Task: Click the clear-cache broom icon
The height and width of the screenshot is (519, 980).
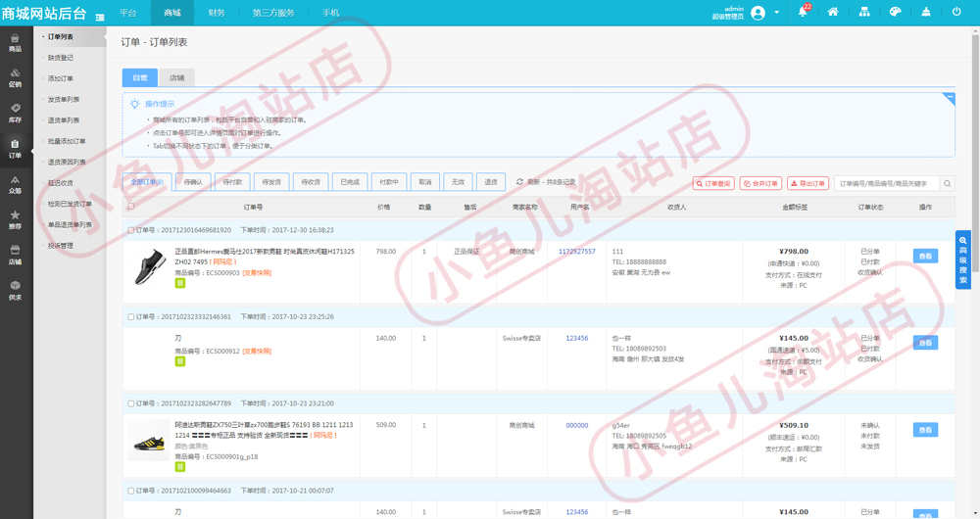Action: [x=926, y=12]
